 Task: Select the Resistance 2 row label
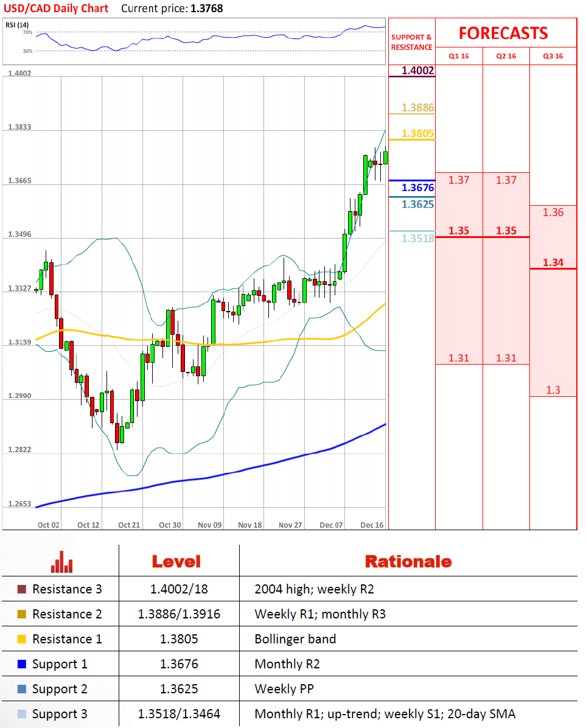coord(67,614)
